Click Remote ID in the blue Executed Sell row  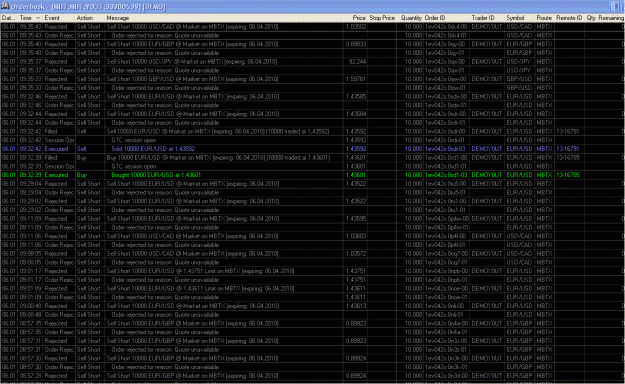click(x=568, y=149)
